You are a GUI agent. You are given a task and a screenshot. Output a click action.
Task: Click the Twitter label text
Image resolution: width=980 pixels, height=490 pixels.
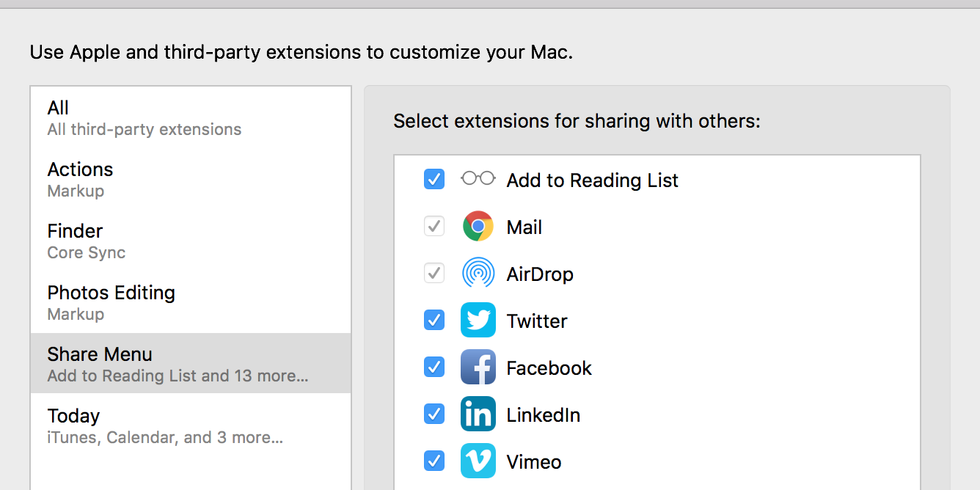536,321
